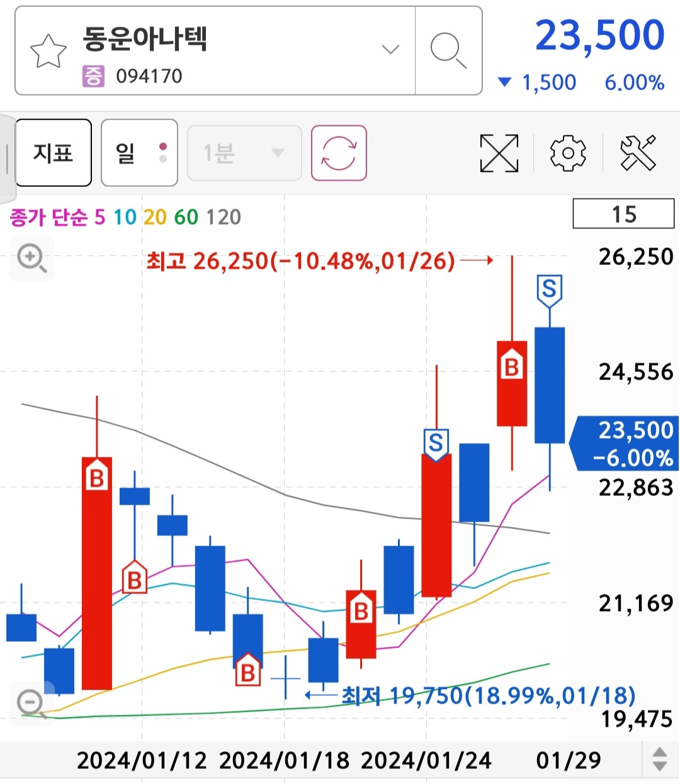Click the 21,169 price axis label

pyautogui.click(x=636, y=603)
